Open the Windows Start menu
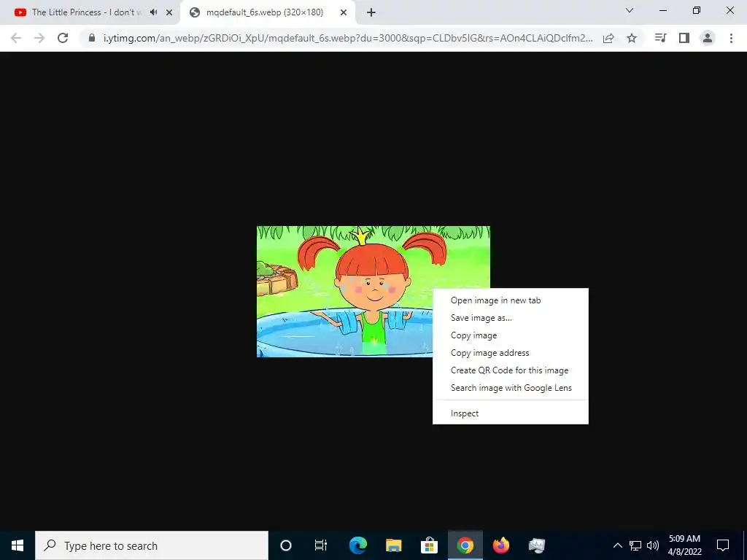The image size is (747, 560). pyautogui.click(x=18, y=545)
